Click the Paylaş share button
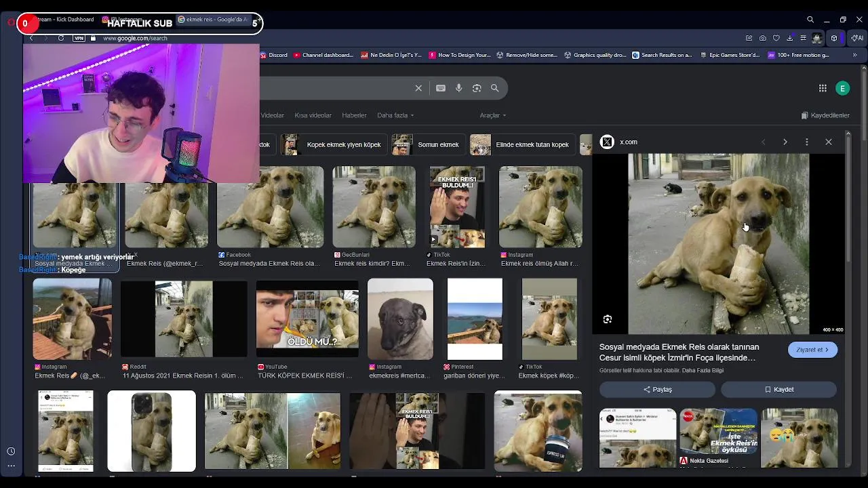Image resolution: width=868 pixels, height=488 pixels. point(657,390)
